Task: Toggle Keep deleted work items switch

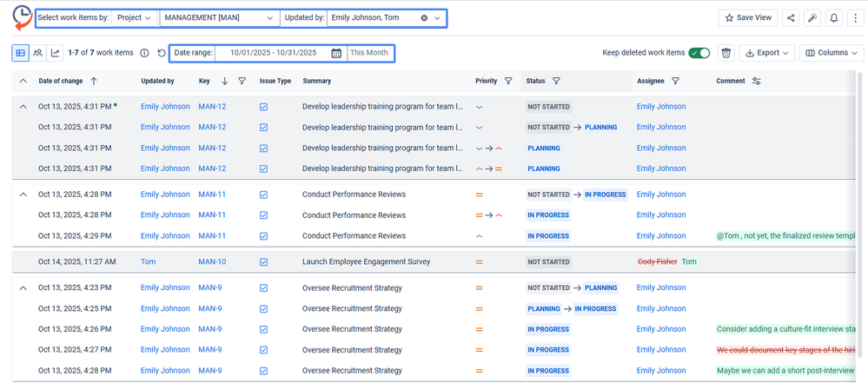Action: 699,53
